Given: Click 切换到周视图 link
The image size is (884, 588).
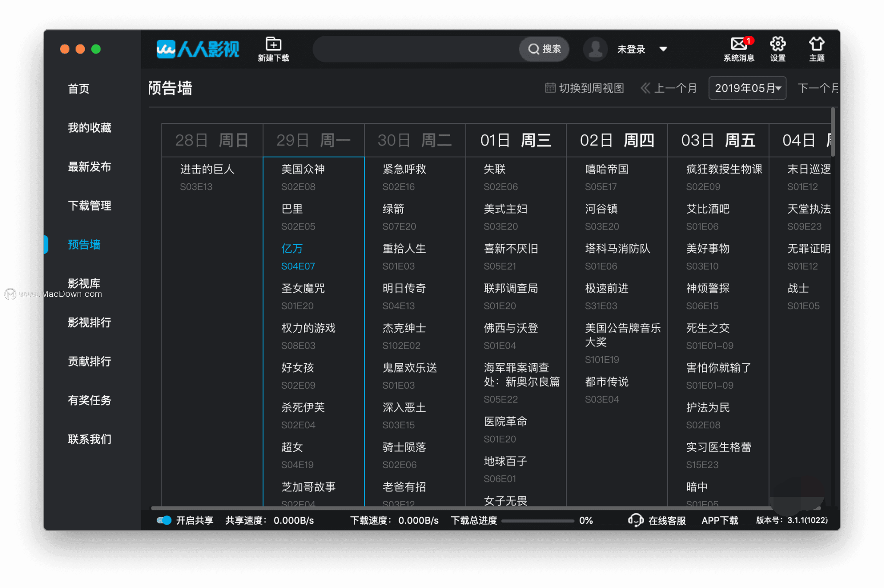Looking at the screenshot, I should pyautogui.click(x=591, y=88).
